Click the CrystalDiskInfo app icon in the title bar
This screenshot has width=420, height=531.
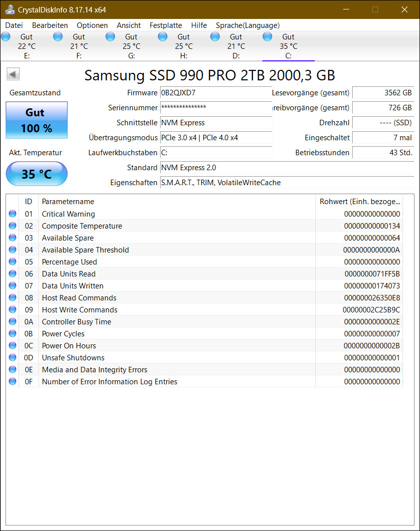pos(10,9)
